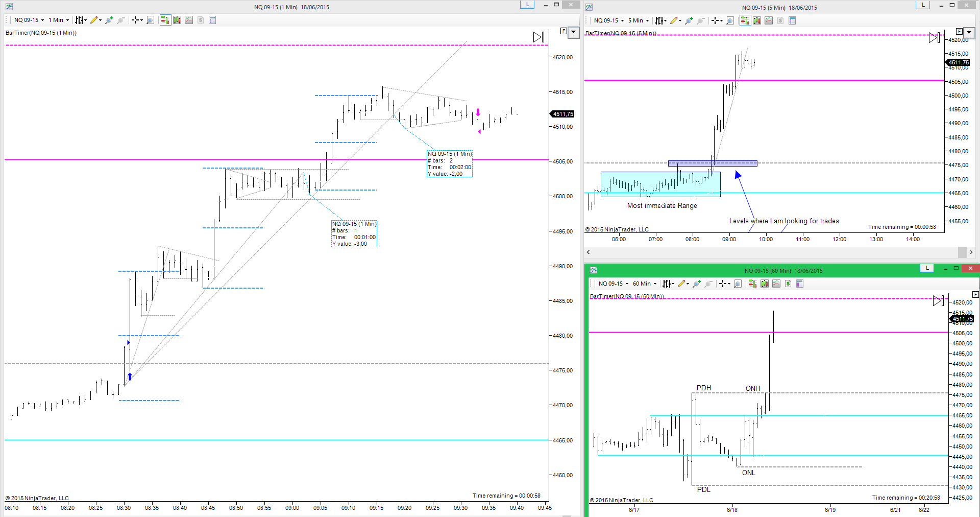This screenshot has height=517, width=980.
Task: Jump to latest bar in 1 Min chart
Action: click(539, 37)
